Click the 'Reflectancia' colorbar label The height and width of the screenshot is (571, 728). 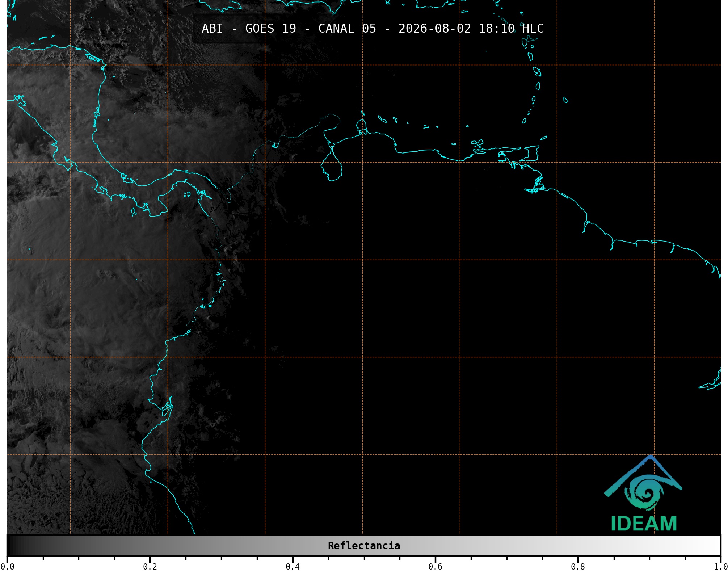click(364, 546)
